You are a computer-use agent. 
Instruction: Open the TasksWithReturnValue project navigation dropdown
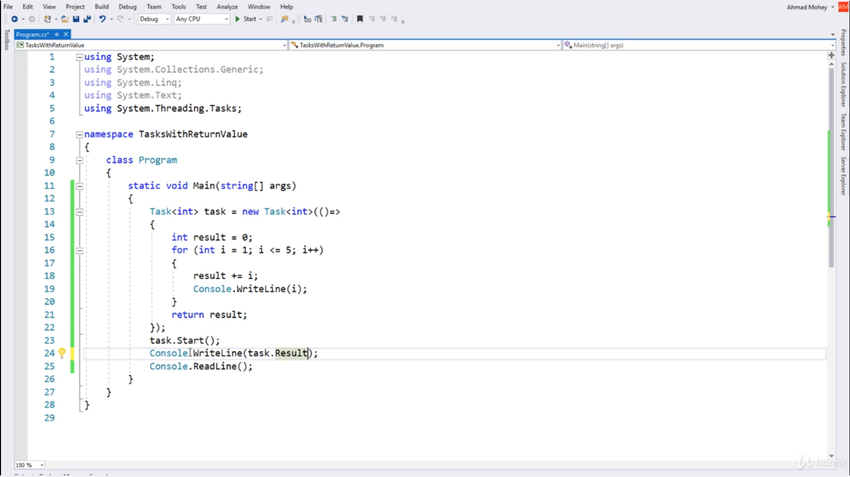(x=151, y=45)
